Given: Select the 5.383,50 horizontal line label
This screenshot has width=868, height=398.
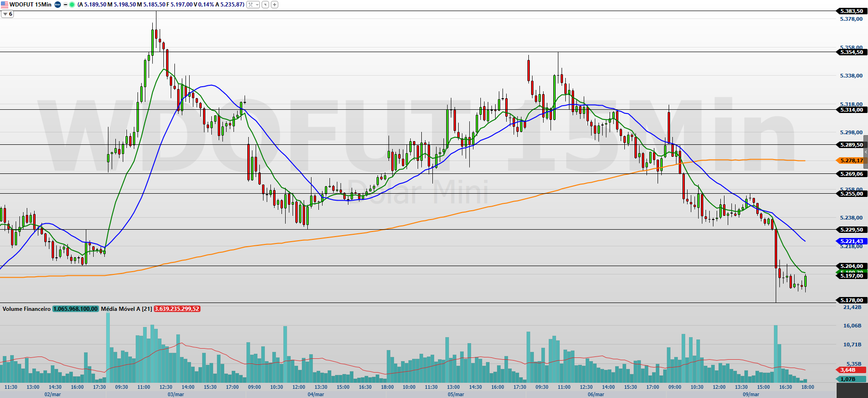Looking at the screenshot, I should (851, 11).
